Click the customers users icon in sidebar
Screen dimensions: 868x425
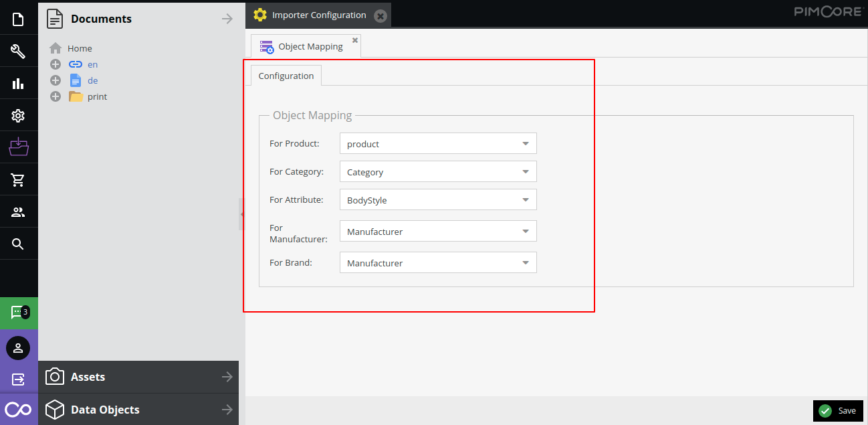pyautogui.click(x=18, y=211)
